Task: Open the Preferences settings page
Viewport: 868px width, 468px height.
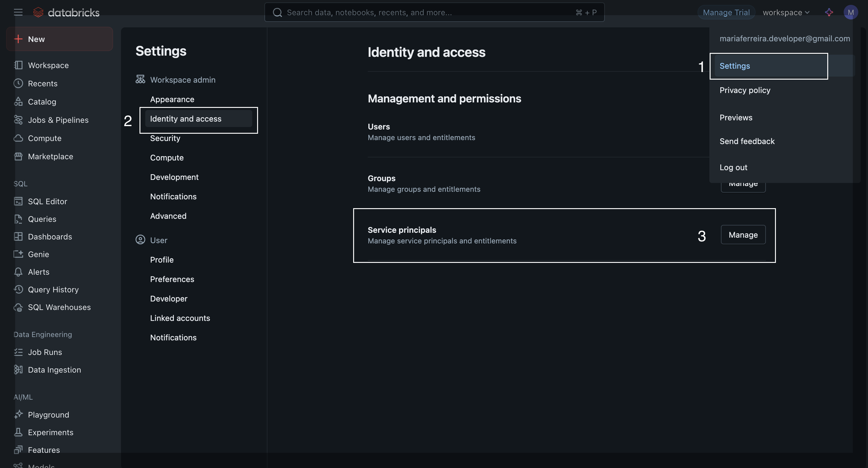Action: 172,279
